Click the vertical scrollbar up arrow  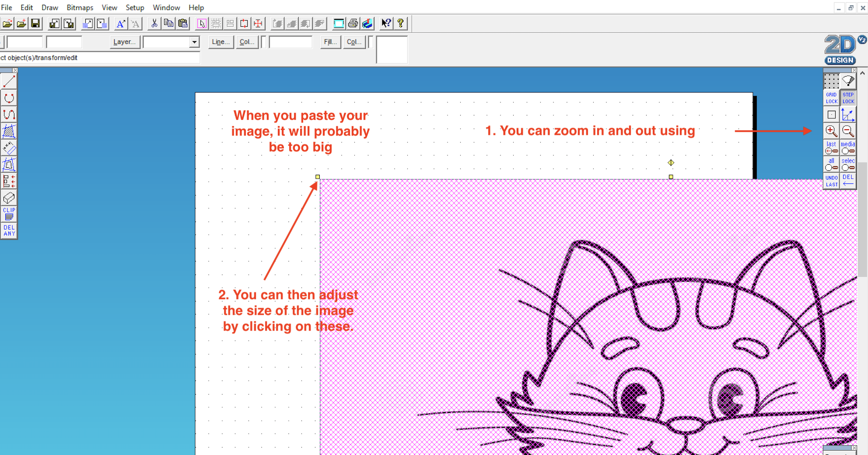[862, 73]
